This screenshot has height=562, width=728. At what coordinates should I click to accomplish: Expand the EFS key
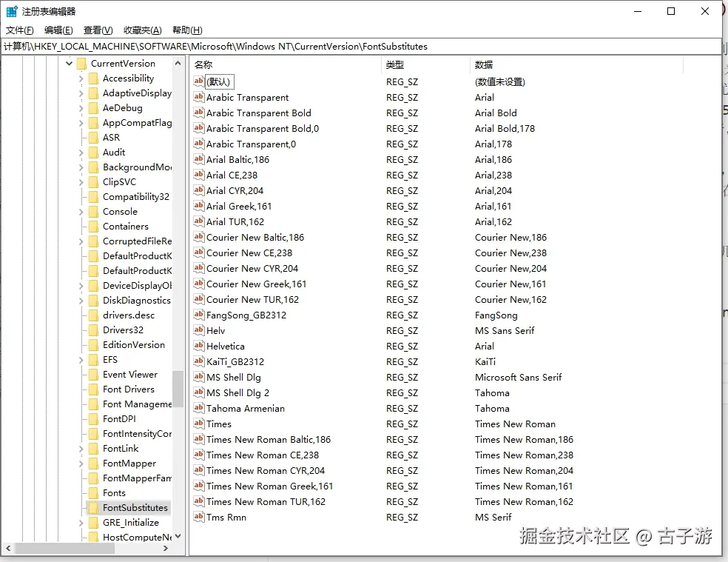point(81,360)
